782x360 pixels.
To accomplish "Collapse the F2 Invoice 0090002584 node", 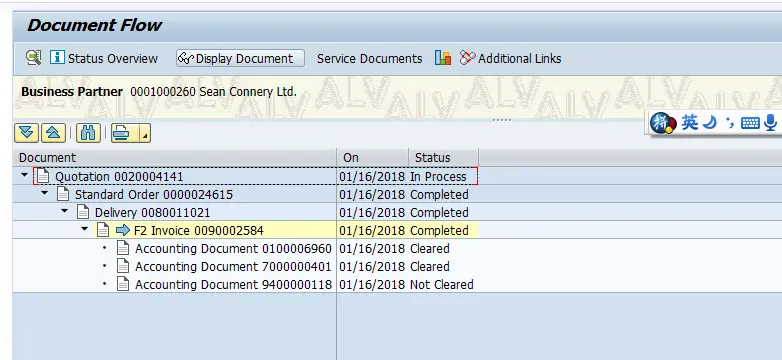I will click(x=84, y=229).
